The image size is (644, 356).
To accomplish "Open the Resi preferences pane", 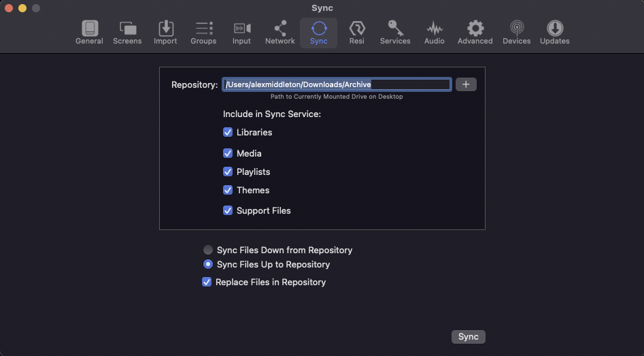I will click(357, 33).
